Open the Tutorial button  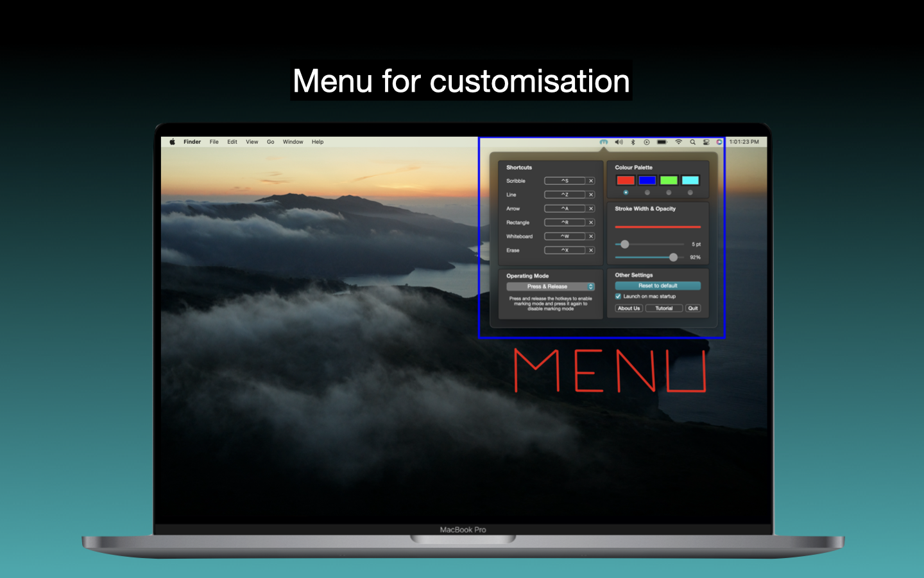[x=664, y=308]
